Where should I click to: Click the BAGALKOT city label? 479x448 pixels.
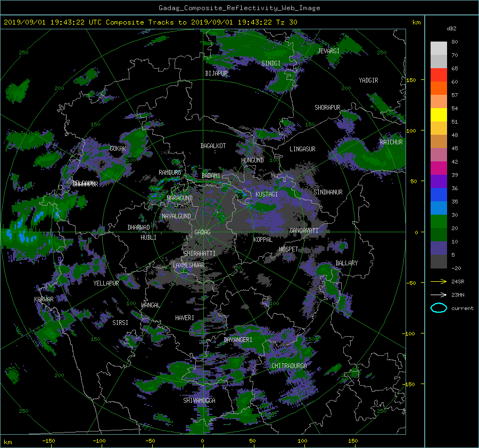pos(213,146)
